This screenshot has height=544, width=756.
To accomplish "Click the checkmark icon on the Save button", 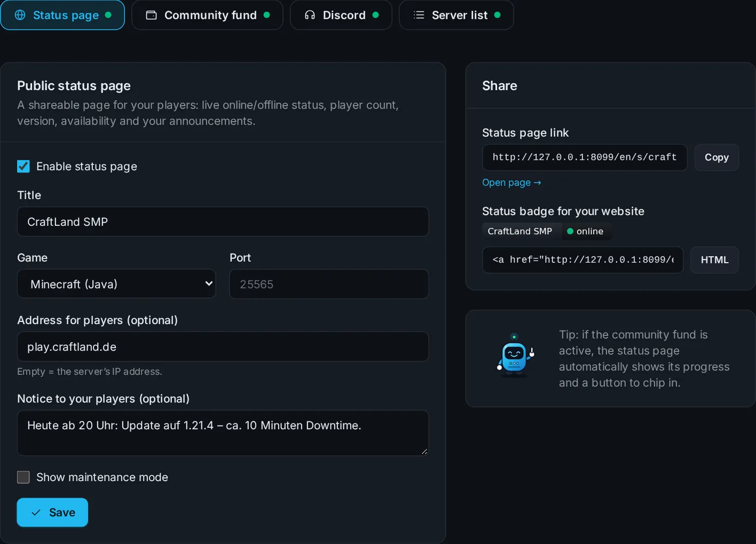I will [x=36, y=513].
